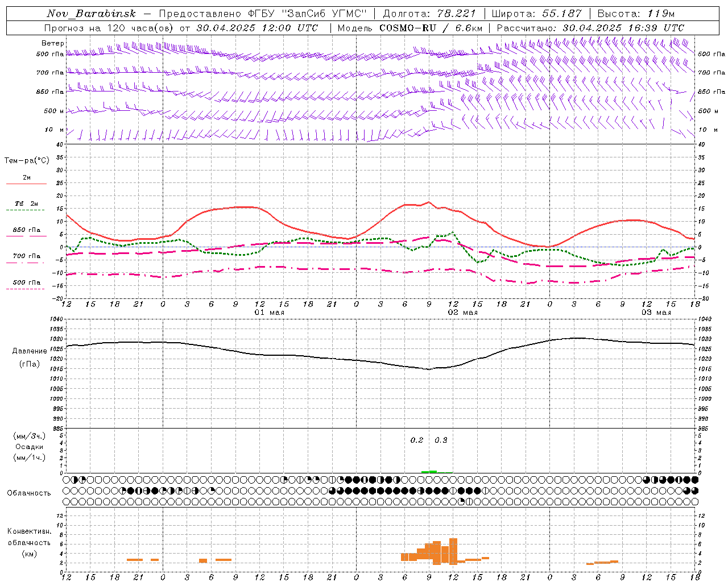Click the precipitation value "0.3"
This screenshot has height=582, width=728.
tap(441, 440)
